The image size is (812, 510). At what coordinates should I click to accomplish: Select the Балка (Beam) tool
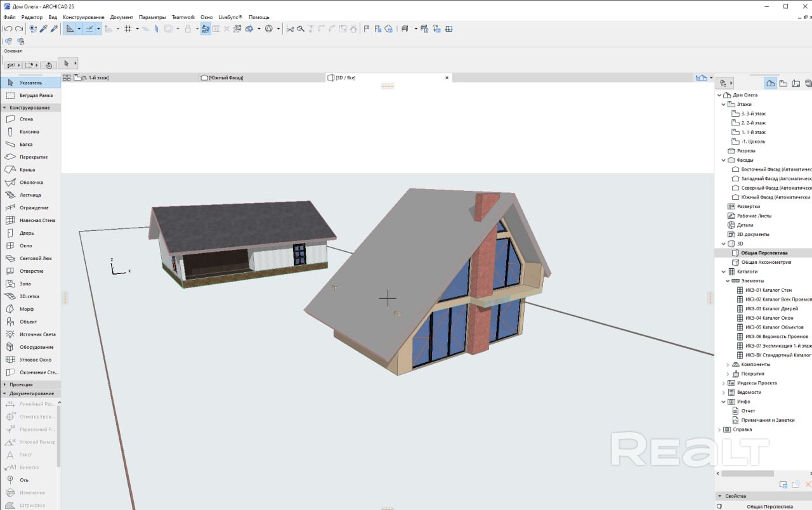click(x=30, y=145)
